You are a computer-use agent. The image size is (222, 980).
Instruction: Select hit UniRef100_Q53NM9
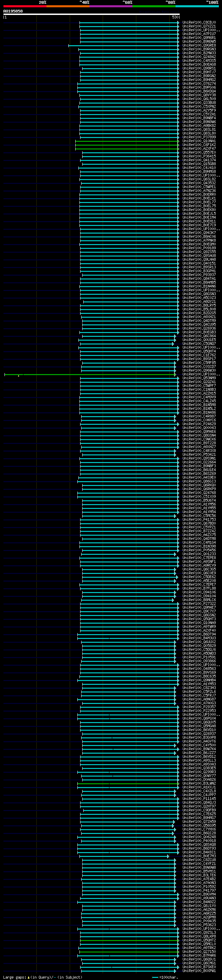pos(199,378)
